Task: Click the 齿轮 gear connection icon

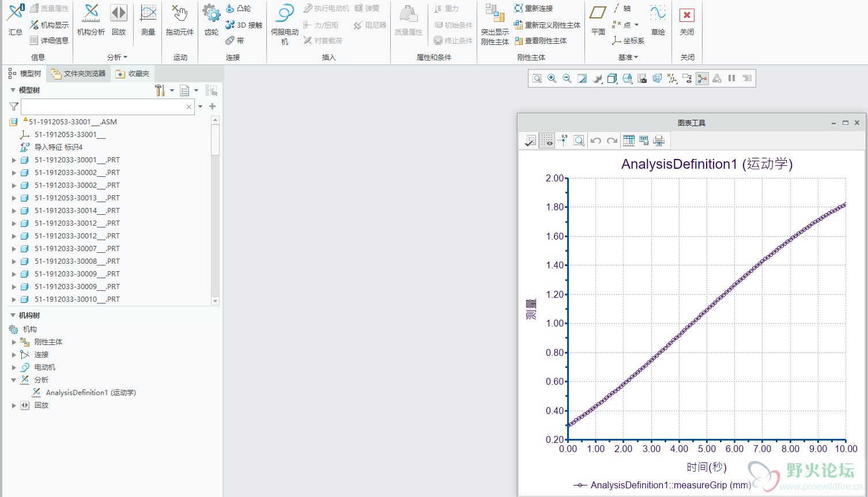Action: [211, 20]
